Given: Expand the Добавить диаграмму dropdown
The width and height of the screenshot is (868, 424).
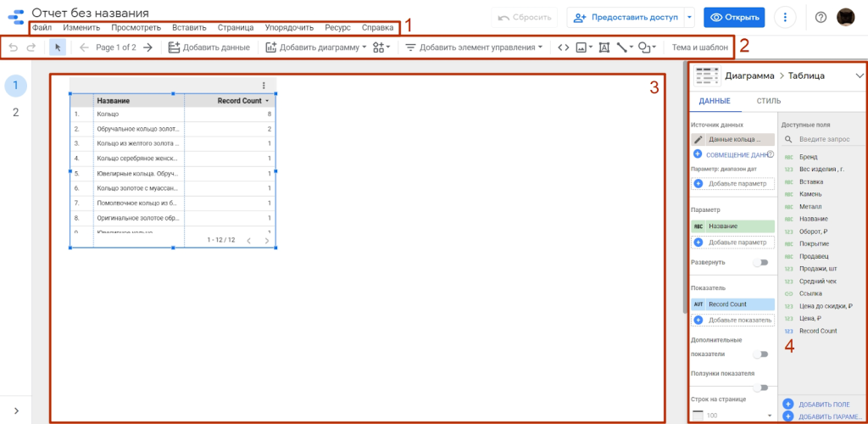Looking at the screenshot, I should point(315,47).
